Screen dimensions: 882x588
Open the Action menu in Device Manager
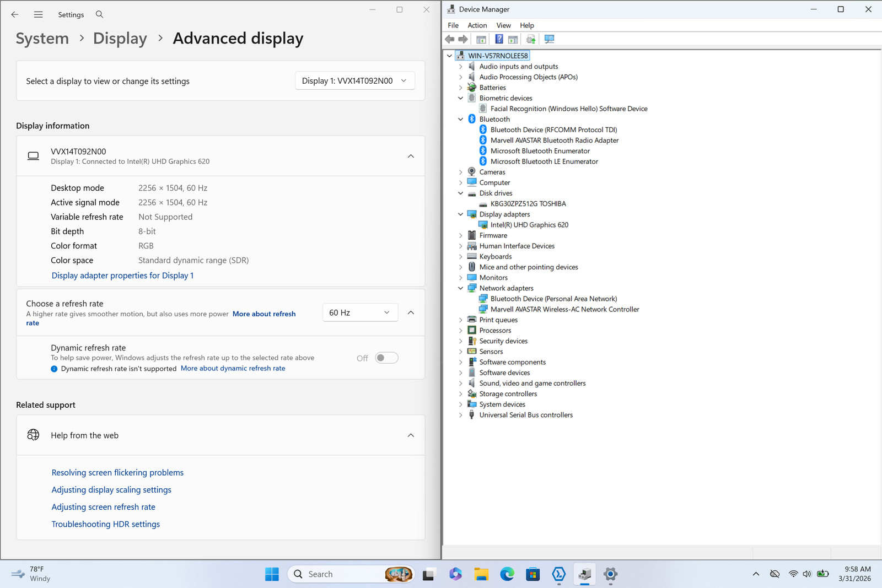point(477,25)
